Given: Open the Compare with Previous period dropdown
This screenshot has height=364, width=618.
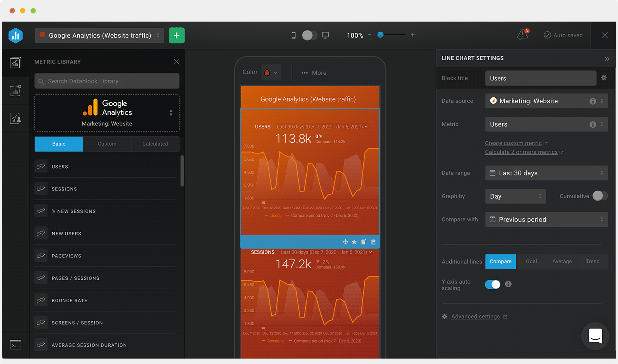Looking at the screenshot, I should coord(546,220).
